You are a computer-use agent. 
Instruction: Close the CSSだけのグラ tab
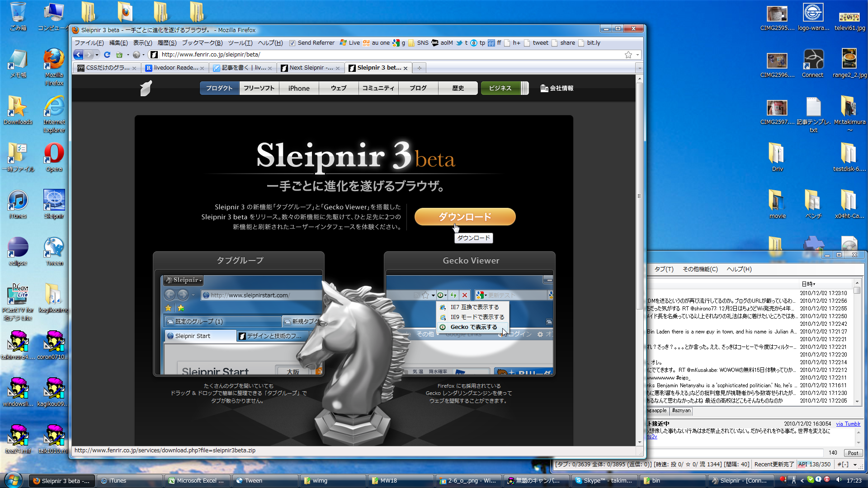click(x=134, y=68)
